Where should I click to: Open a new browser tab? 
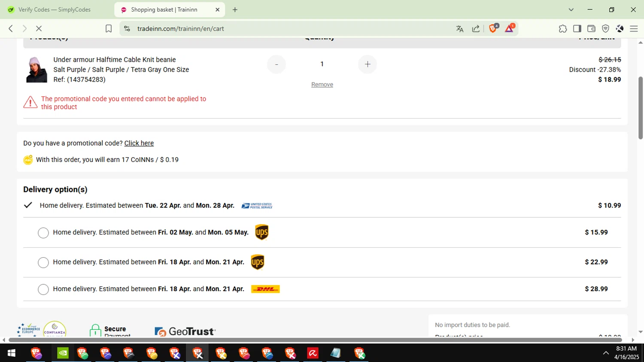(235, 9)
